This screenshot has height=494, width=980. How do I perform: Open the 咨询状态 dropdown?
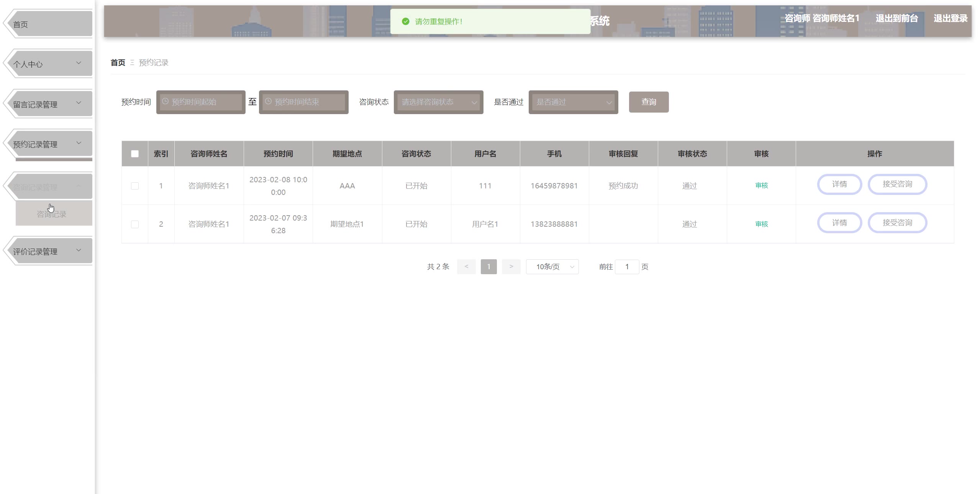[438, 102]
